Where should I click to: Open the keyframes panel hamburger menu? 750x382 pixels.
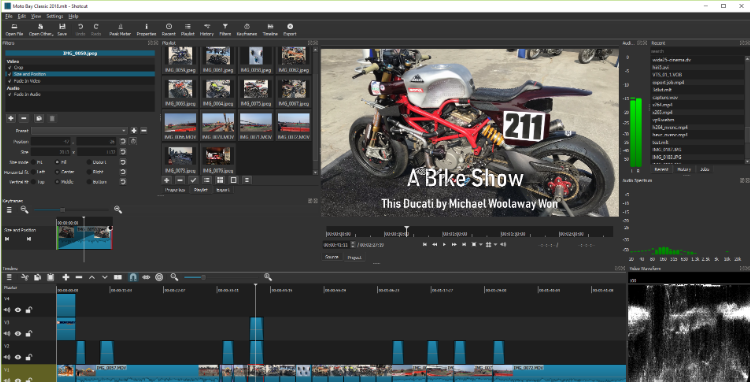[9, 209]
